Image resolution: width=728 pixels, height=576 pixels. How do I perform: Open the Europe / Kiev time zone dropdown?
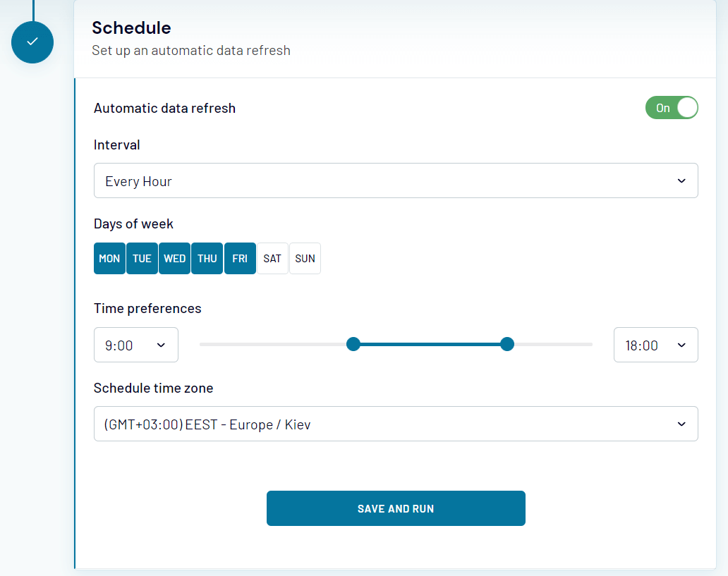coord(396,424)
